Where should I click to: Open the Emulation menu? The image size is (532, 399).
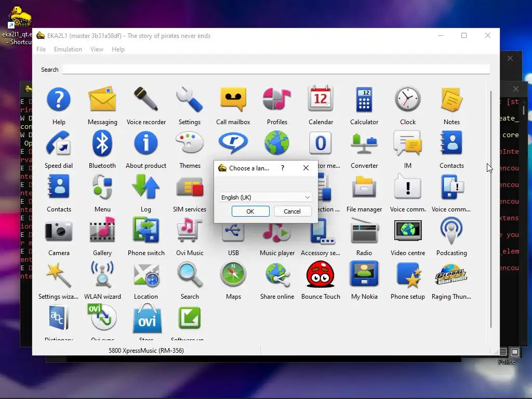[x=68, y=49]
